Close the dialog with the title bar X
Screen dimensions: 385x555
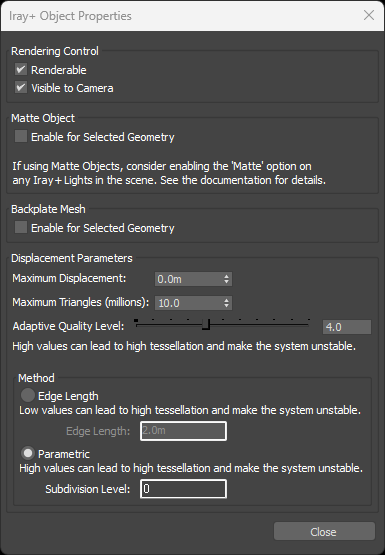[369, 15]
